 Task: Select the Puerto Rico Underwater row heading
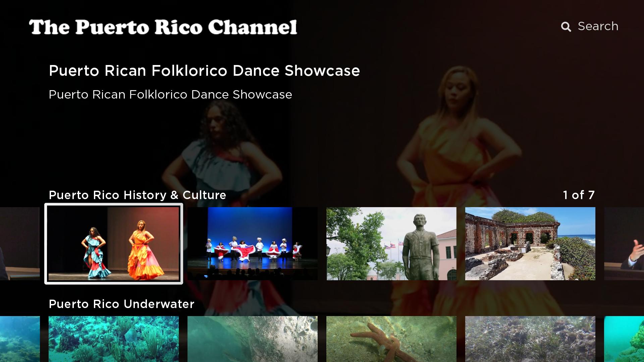(x=121, y=304)
